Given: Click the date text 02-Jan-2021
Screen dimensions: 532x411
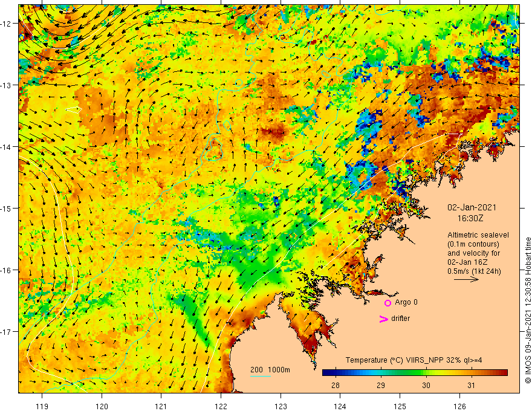Looking at the screenshot, I should 472,207.
